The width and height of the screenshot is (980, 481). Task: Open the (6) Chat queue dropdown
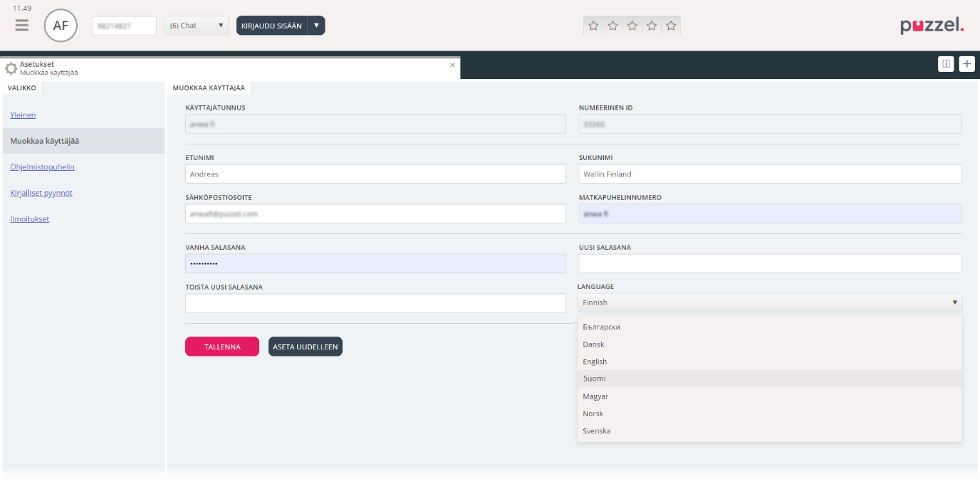(x=196, y=26)
